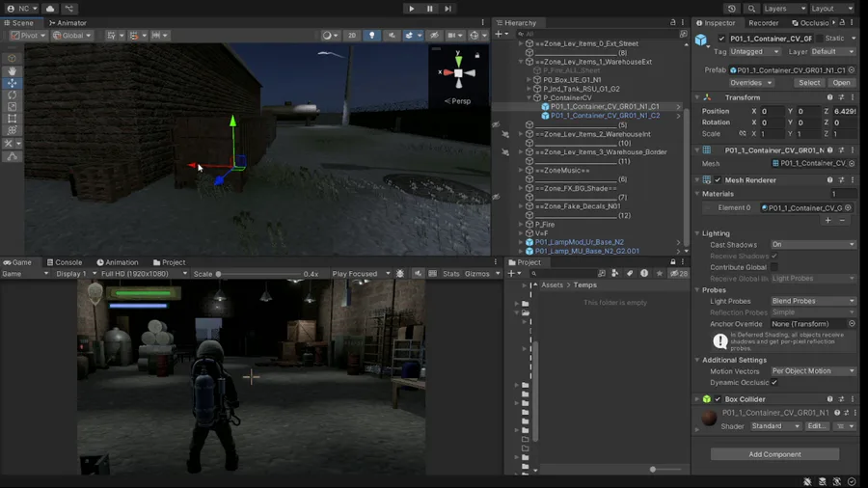The height and width of the screenshot is (488, 868).
Task: Open global search magnifier icon
Action: (751, 9)
